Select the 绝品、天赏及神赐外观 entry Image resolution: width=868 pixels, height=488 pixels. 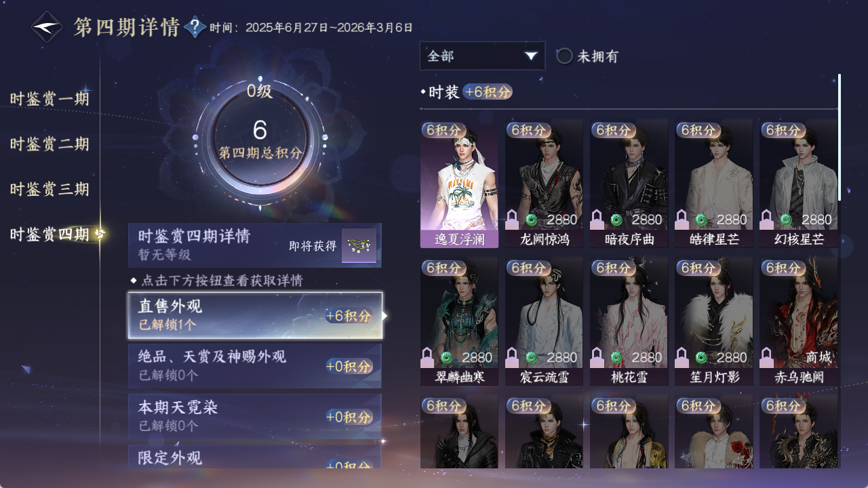(x=255, y=365)
